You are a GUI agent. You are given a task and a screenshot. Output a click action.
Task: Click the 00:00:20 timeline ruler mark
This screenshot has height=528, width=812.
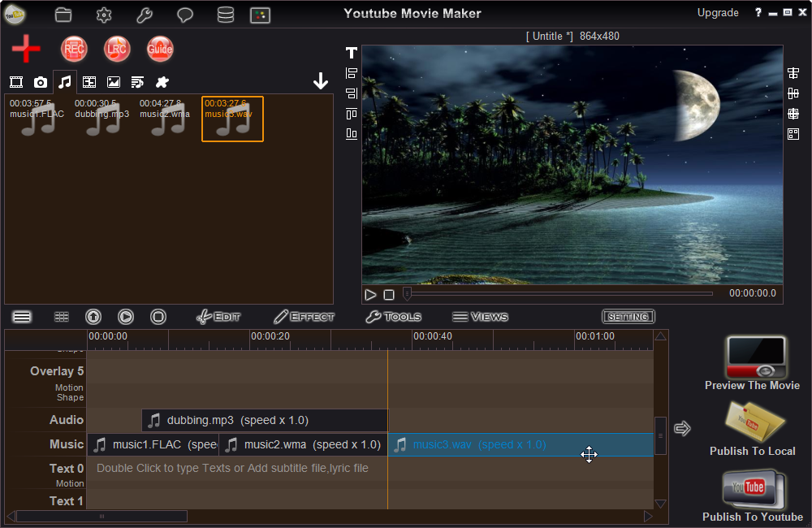pyautogui.click(x=270, y=336)
